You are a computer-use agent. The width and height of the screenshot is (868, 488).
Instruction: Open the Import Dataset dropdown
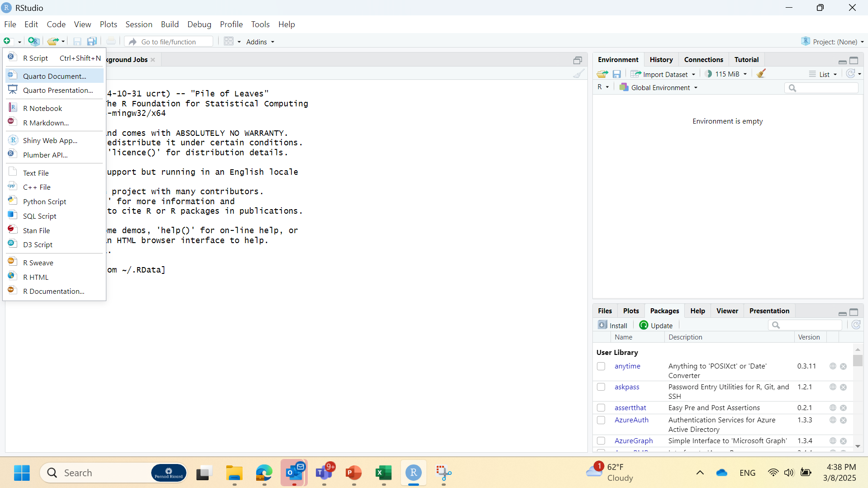pos(663,74)
